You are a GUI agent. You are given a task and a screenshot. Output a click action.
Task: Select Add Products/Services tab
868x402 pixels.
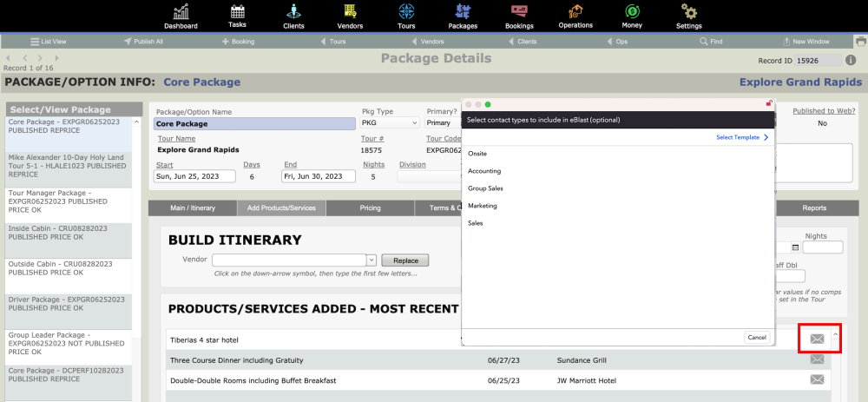[282, 208]
